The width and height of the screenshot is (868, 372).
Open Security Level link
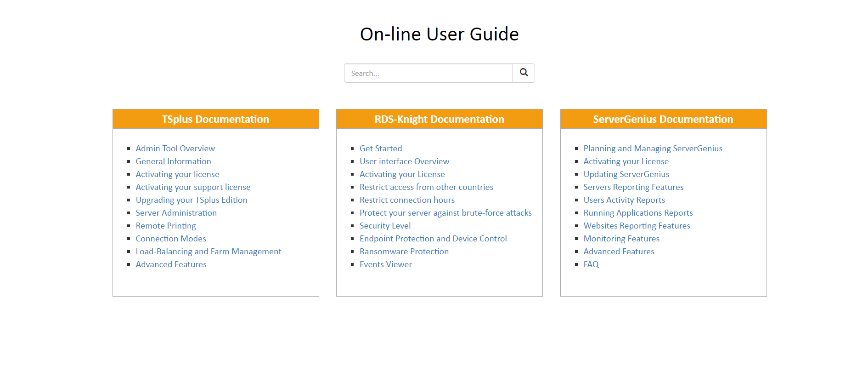click(385, 226)
